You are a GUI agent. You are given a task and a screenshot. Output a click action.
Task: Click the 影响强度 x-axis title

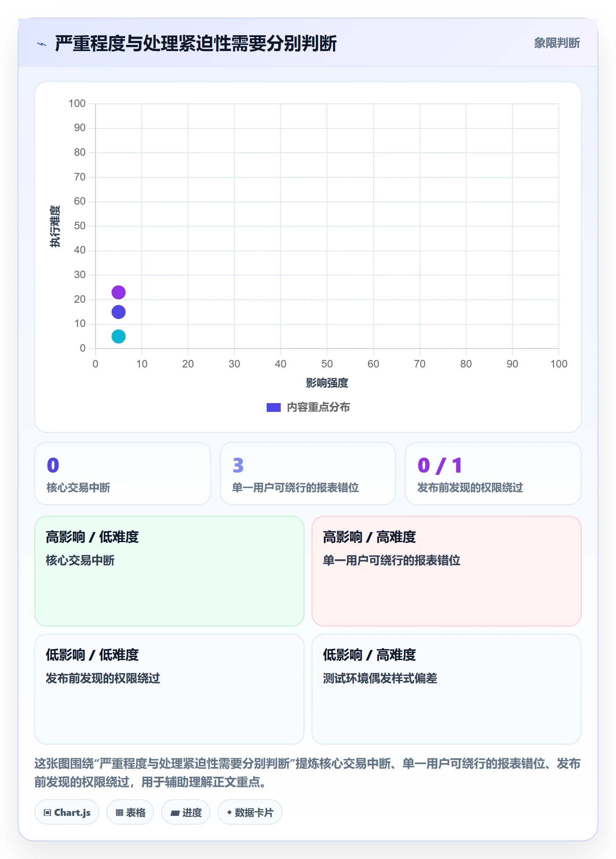coord(327,383)
